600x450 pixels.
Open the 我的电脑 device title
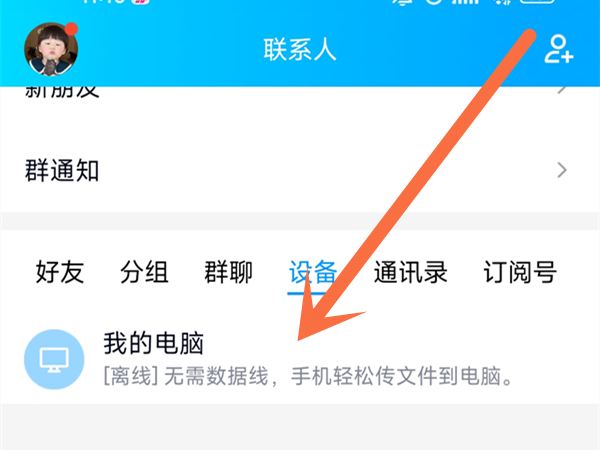[153, 343]
